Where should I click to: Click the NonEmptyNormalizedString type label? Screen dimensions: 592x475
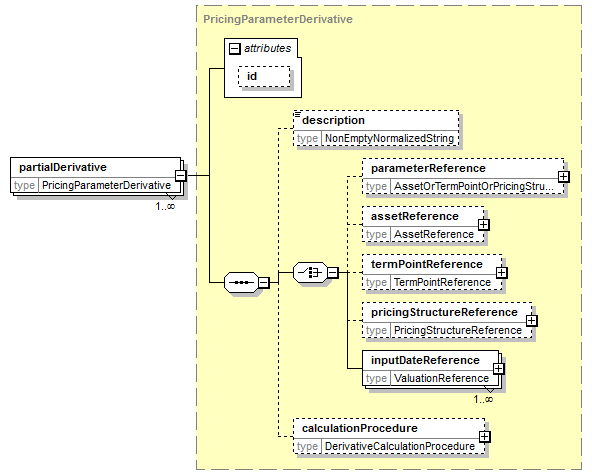tap(389, 139)
